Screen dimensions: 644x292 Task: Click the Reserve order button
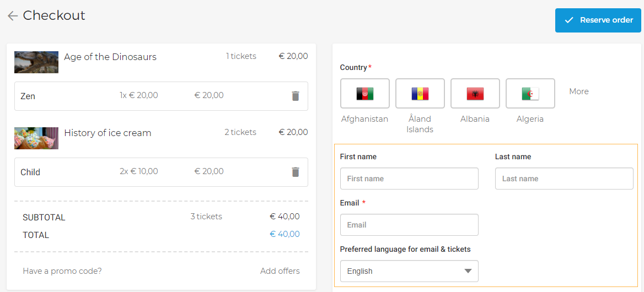598,20
